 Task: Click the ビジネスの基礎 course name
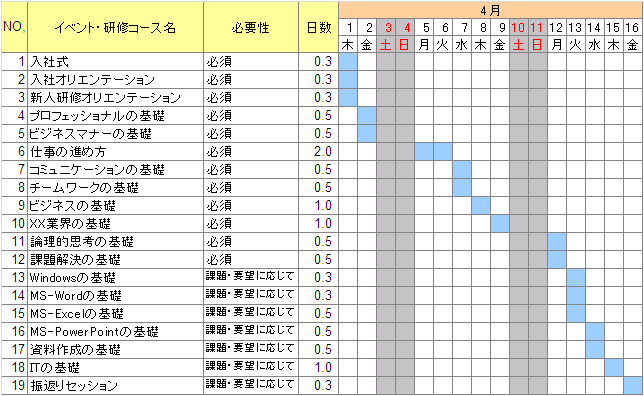pyautogui.click(x=115, y=205)
